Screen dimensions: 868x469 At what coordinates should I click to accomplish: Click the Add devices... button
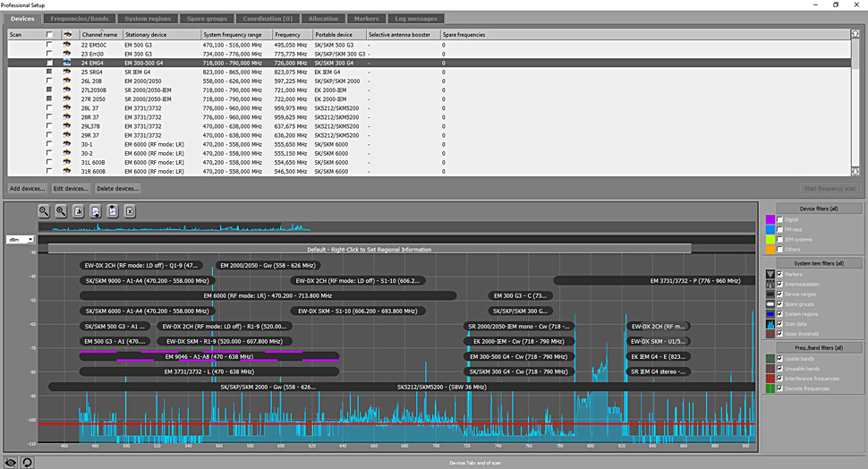click(x=27, y=189)
